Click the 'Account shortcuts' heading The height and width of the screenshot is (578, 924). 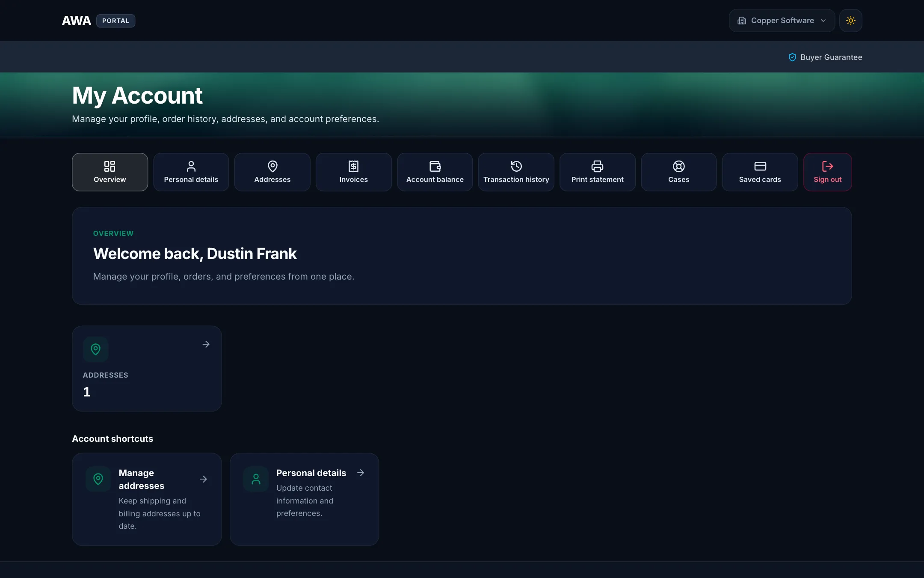coord(113,438)
